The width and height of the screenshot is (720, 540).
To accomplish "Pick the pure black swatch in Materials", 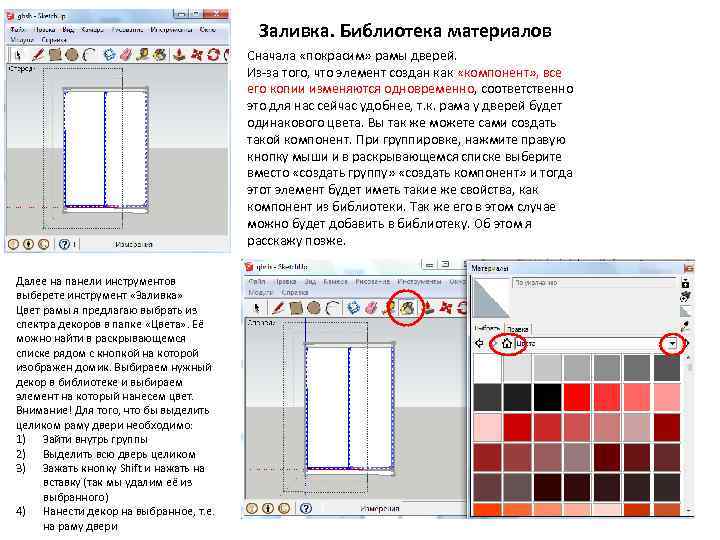I will pos(547,397).
